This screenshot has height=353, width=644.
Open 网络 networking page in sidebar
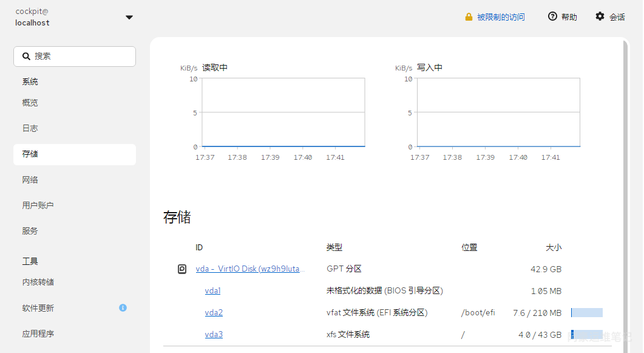[30, 180]
